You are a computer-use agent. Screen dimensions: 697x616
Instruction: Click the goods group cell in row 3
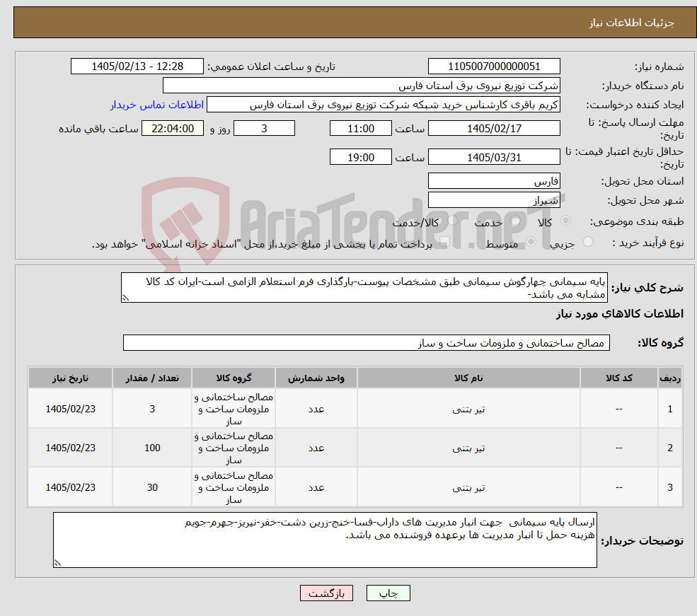tap(234, 488)
